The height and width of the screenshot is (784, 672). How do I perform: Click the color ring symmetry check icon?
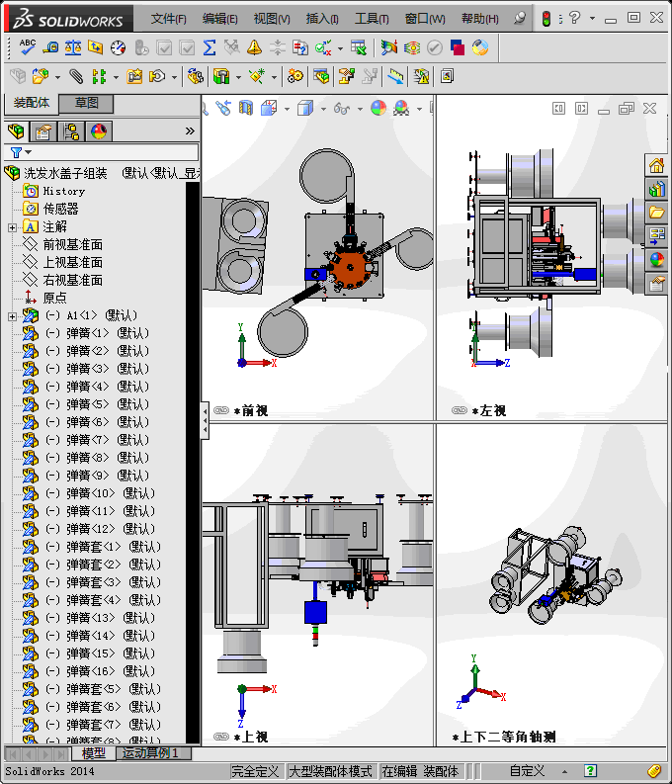[x=480, y=47]
